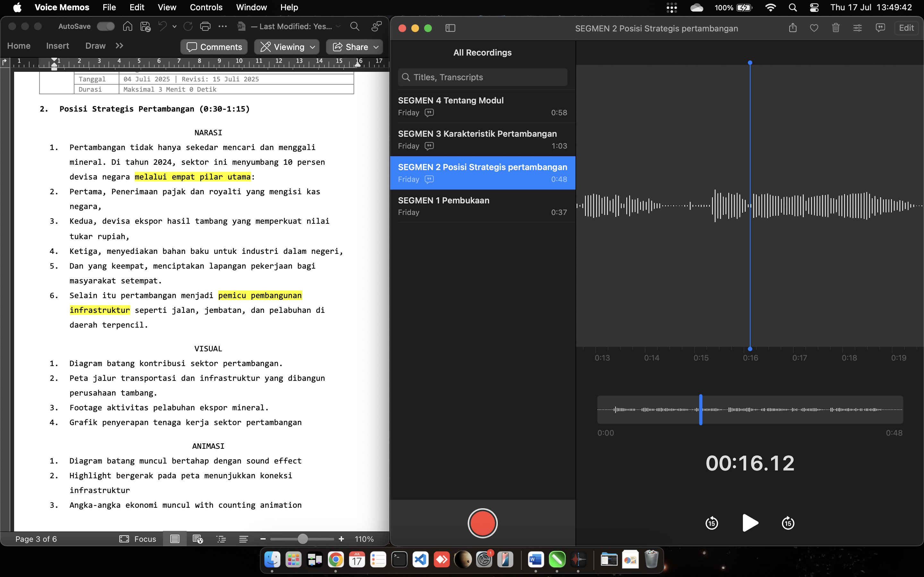The width and height of the screenshot is (924, 577).
Task: Toggle Focus mode in Word status bar
Action: (138, 539)
